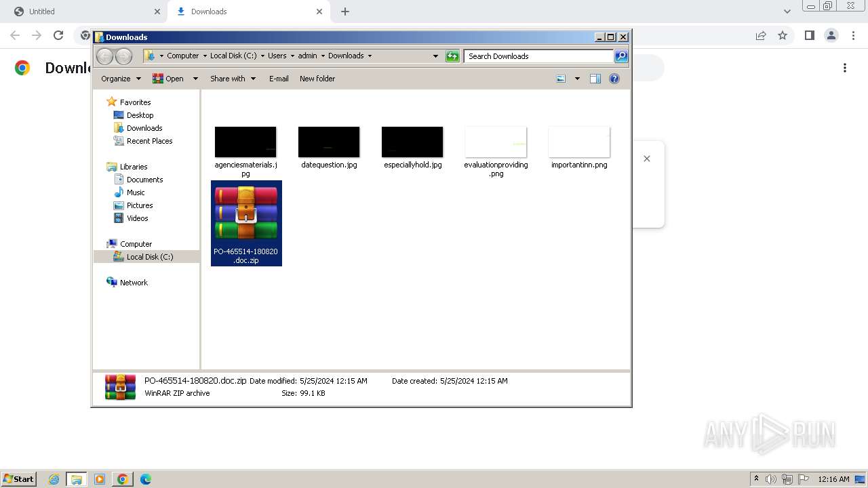The height and width of the screenshot is (488, 868).
Task: Click Chrome reload button
Action: [x=58, y=35]
